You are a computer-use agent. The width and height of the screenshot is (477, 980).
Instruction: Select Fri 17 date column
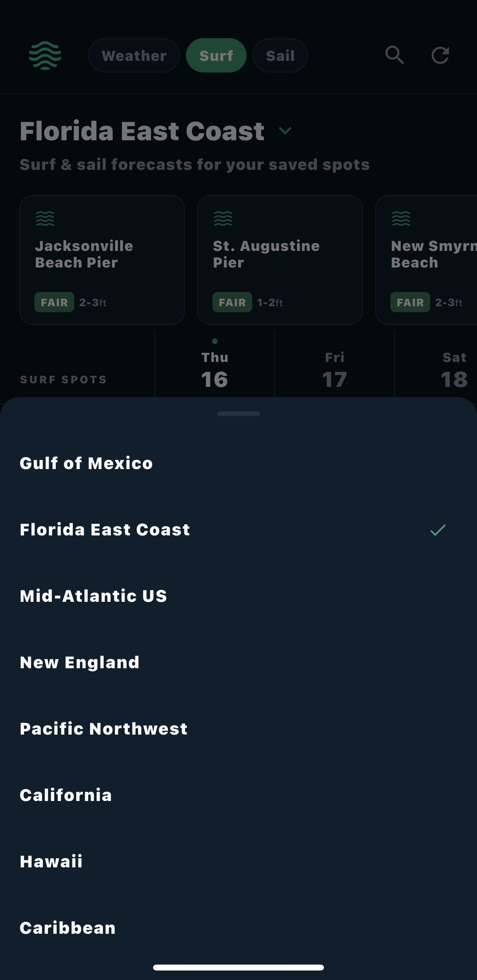[335, 369]
